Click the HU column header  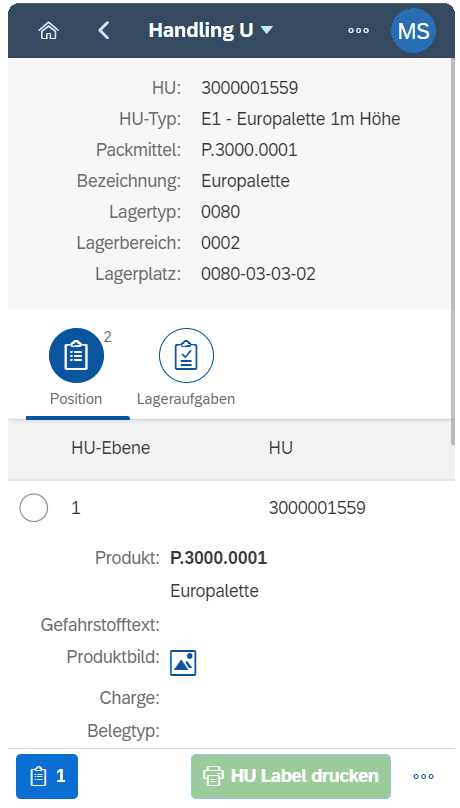coord(281,448)
